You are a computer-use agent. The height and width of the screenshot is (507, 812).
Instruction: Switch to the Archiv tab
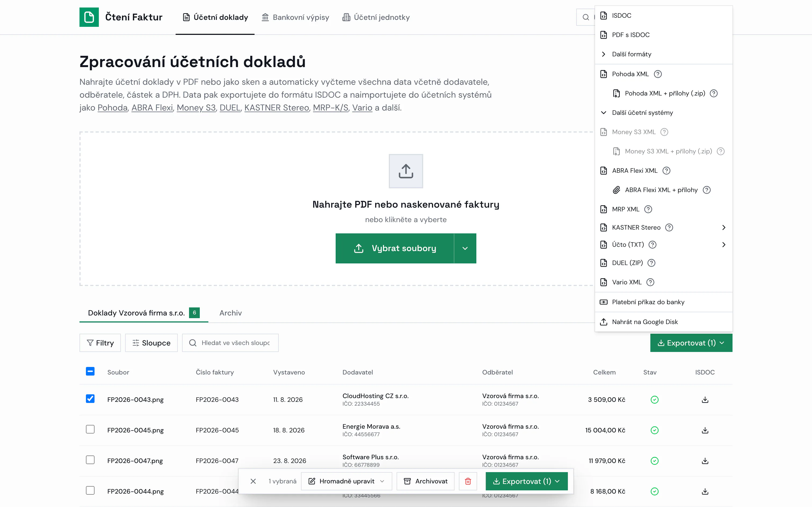(230, 313)
